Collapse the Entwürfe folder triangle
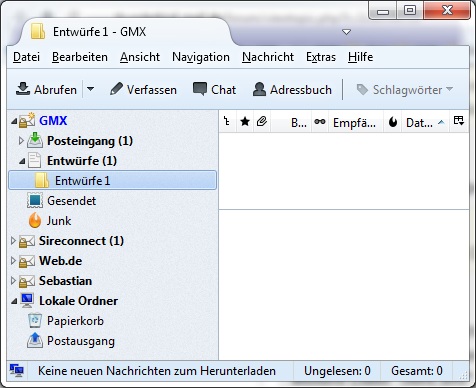 [x=22, y=161]
